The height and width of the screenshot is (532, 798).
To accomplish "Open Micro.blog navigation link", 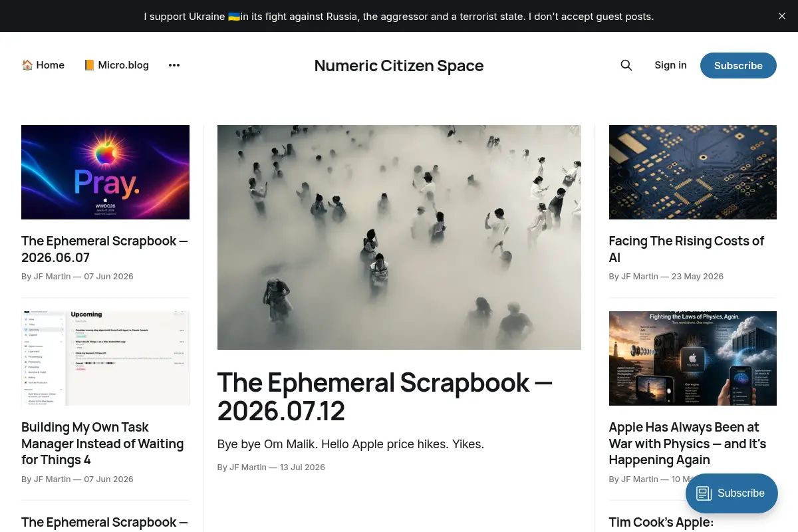I will pos(116,65).
